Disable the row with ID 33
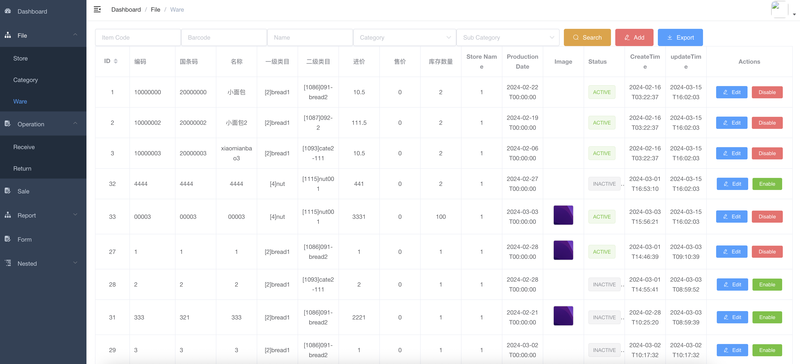Image resolution: width=800 pixels, height=364 pixels. 767,217
